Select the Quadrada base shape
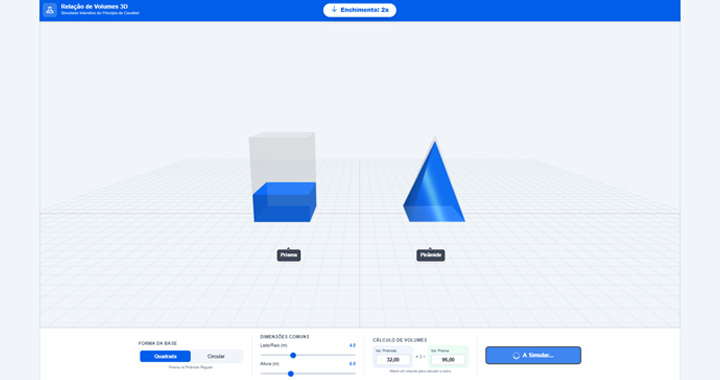720x380 pixels. pos(165,357)
